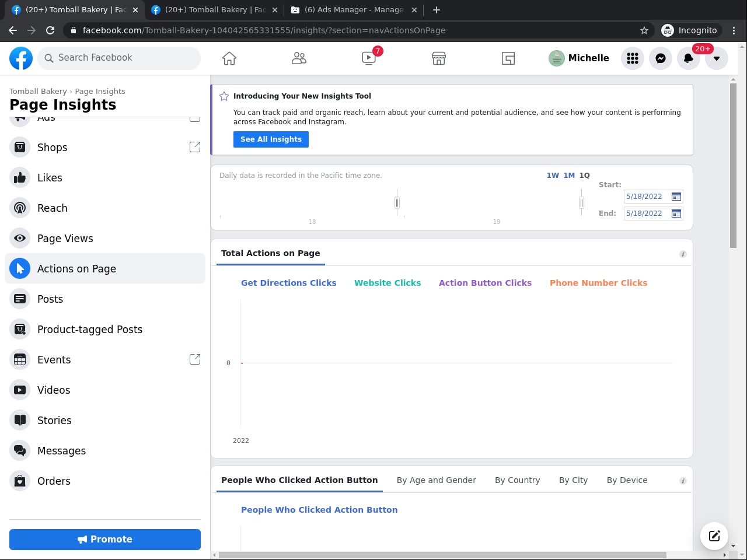Click the blue Promote button

105,540
